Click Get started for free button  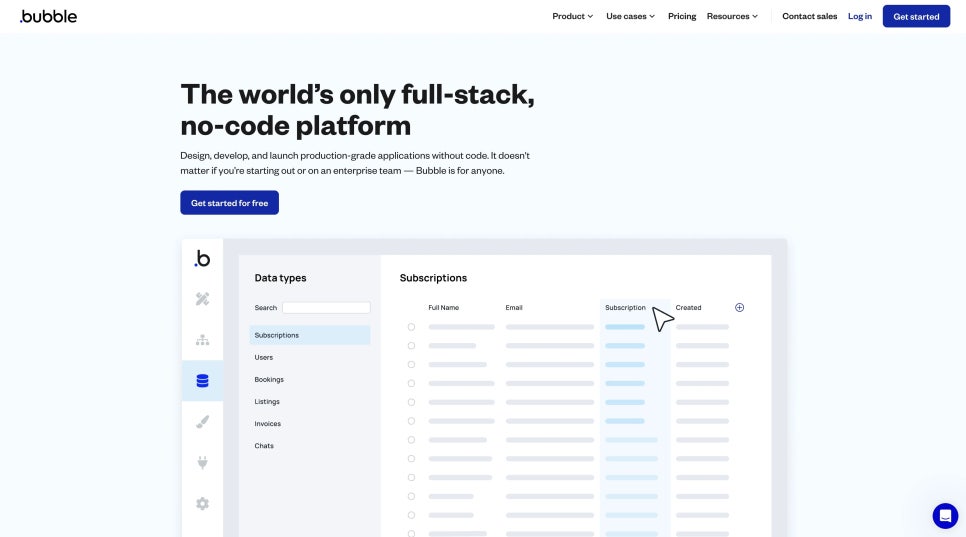[x=229, y=203]
